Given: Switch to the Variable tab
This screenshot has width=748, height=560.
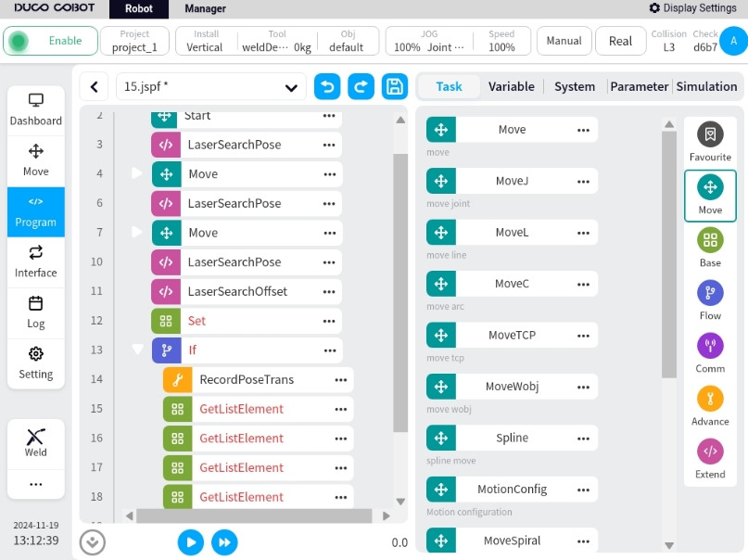Looking at the screenshot, I should [x=511, y=86].
